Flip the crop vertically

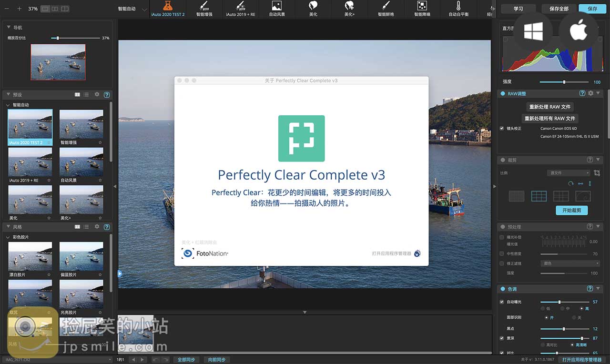(x=590, y=183)
